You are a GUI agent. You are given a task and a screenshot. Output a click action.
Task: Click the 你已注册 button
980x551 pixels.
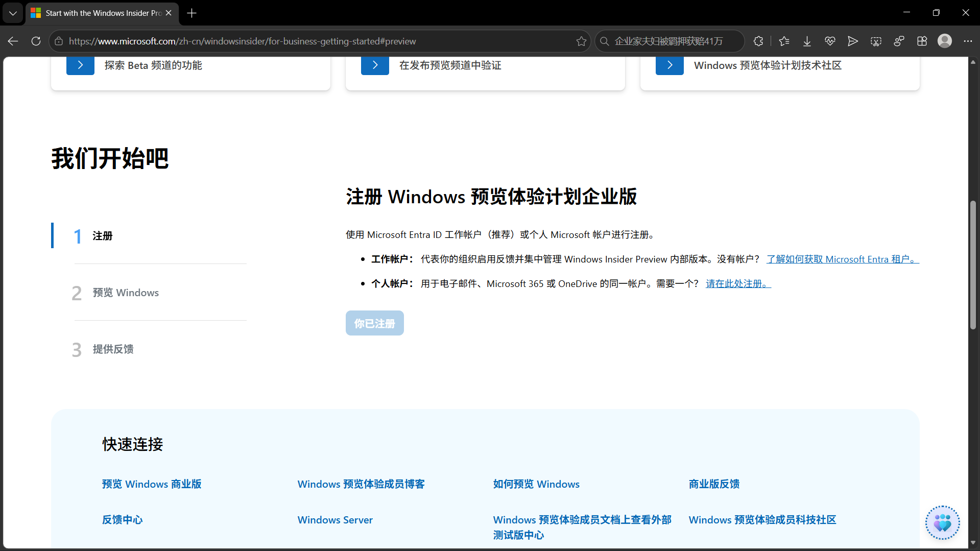[374, 323]
